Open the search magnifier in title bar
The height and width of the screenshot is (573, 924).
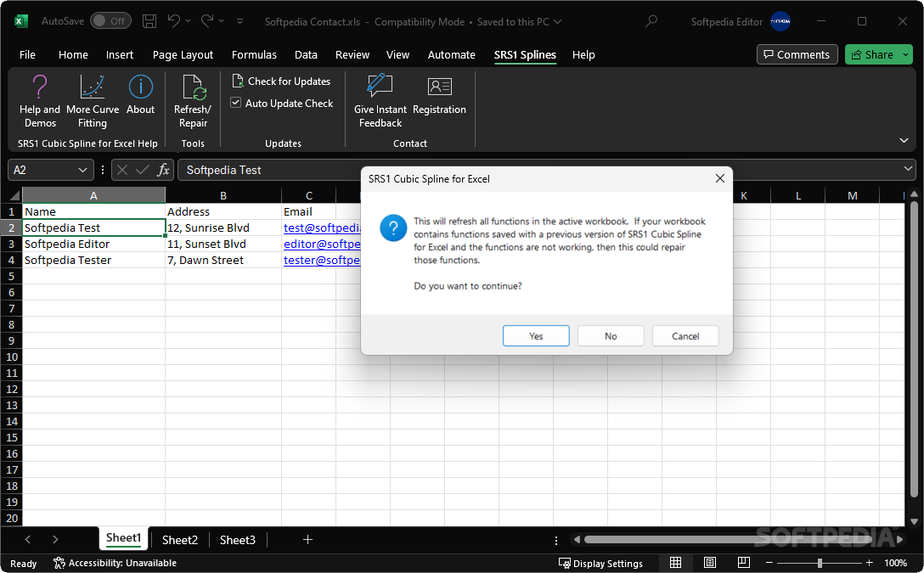tap(651, 21)
